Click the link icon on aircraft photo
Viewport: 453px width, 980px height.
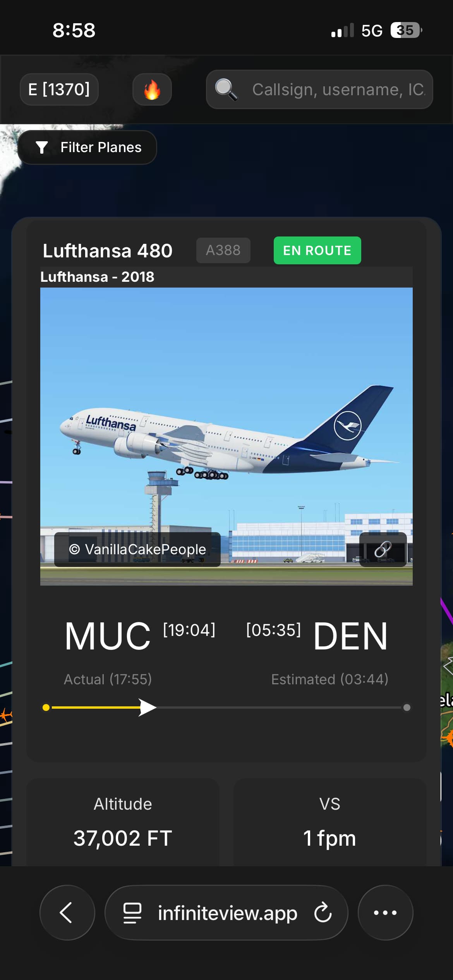coord(383,549)
